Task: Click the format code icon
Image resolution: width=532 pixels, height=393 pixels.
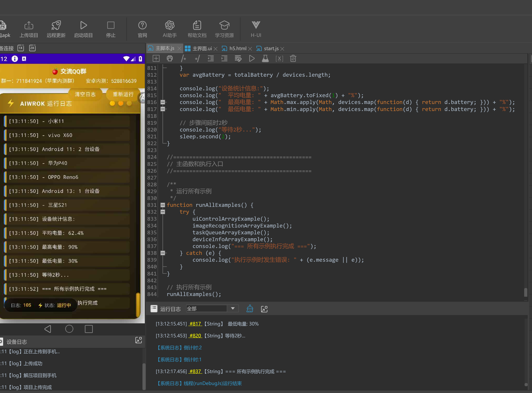Action: pyautogui.click(x=238, y=59)
